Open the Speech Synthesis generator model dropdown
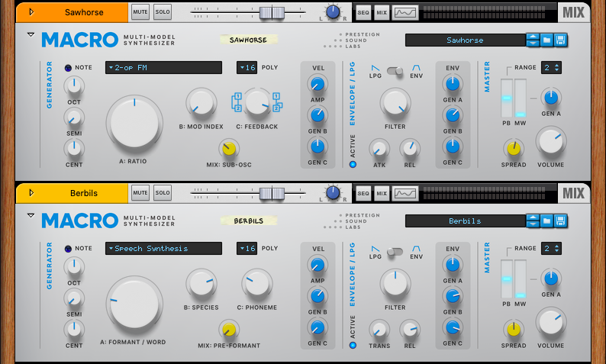 [163, 249]
